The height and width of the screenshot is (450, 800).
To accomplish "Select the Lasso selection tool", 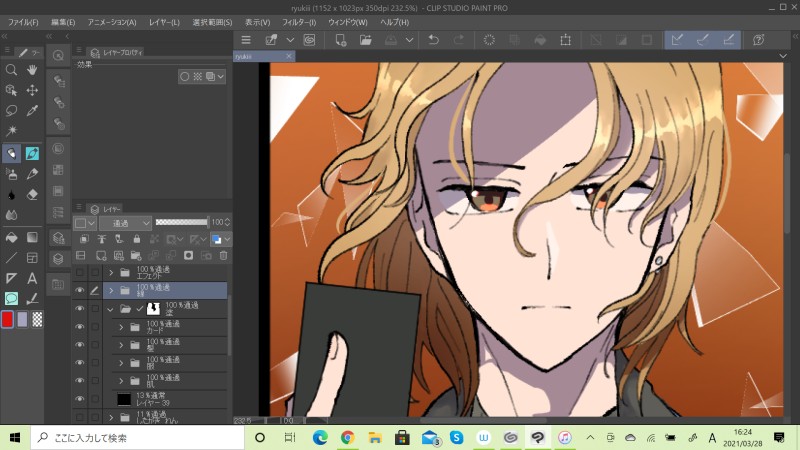I will 11,111.
